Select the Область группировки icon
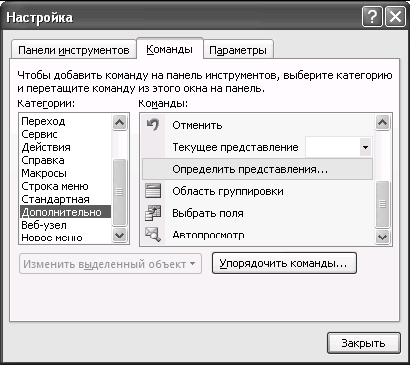This screenshot has width=411, height=365. pyautogui.click(x=153, y=191)
